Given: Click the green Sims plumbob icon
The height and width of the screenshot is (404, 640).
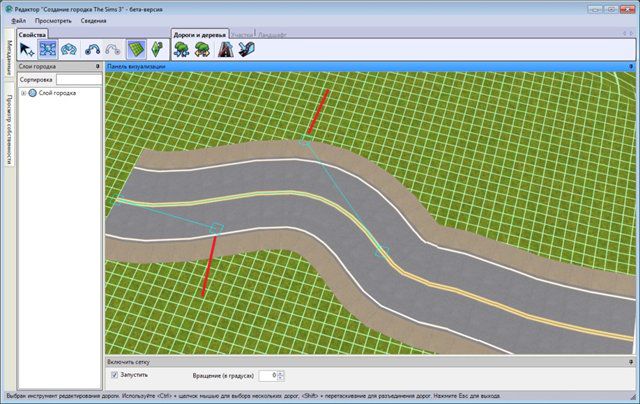Looking at the screenshot, I should [x=157, y=49].
